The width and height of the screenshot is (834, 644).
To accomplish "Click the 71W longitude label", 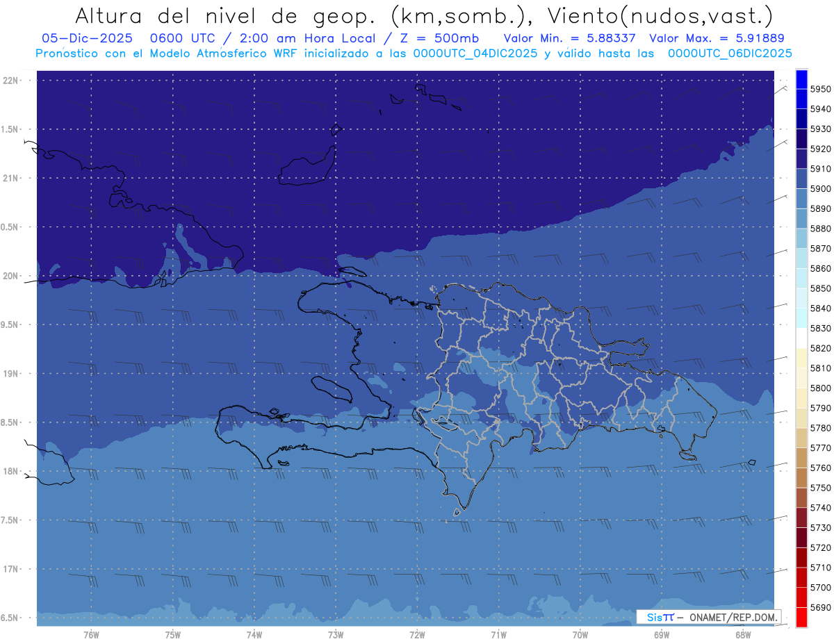I will 498,634.
